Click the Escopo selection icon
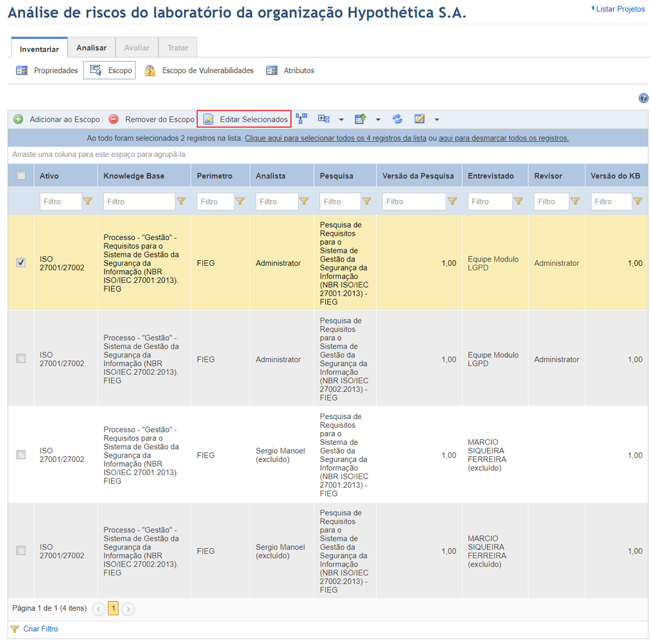Viewport: 651px width, 644px height. pos(96,70)
